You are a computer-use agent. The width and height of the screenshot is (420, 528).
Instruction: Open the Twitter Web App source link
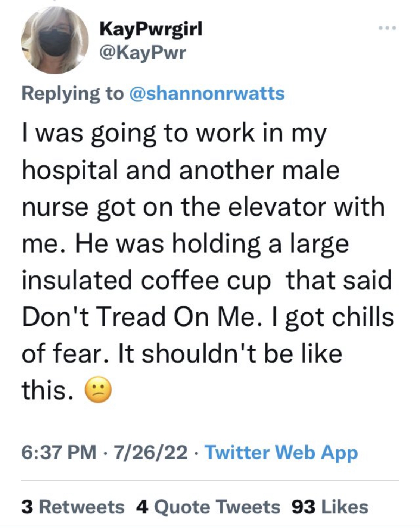click(281, 452)
